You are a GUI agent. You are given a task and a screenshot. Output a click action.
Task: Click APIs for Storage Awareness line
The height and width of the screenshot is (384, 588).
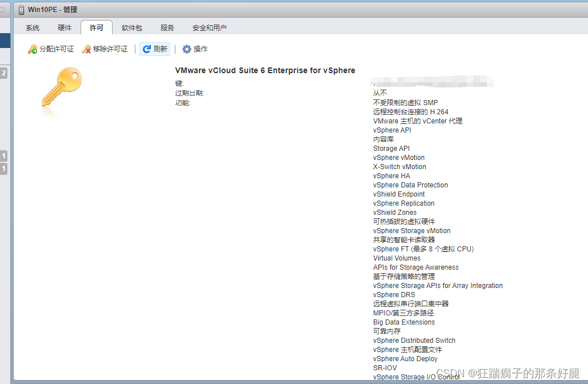tap(416, 267)
